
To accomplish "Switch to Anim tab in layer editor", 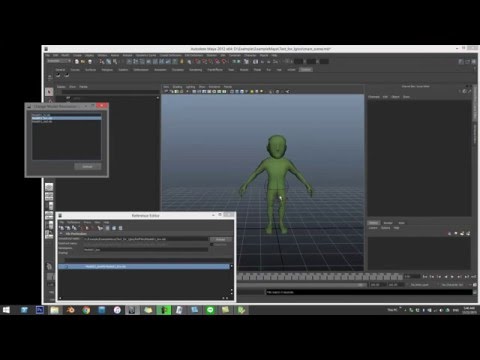I will 402,223.
